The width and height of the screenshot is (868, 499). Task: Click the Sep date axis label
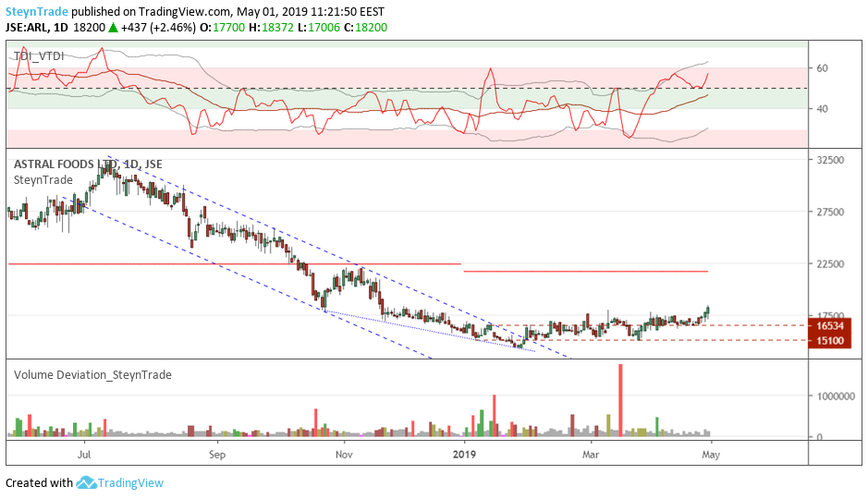point(217,455)
